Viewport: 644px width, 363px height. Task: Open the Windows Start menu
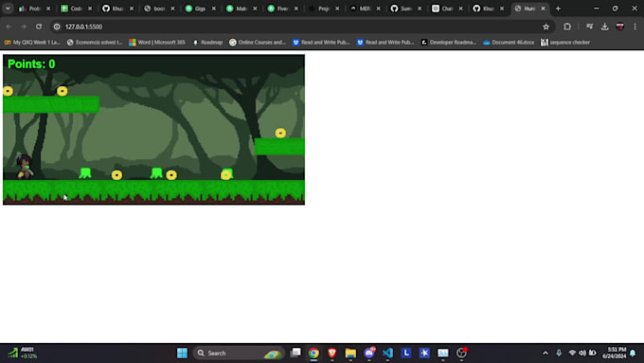183,353
